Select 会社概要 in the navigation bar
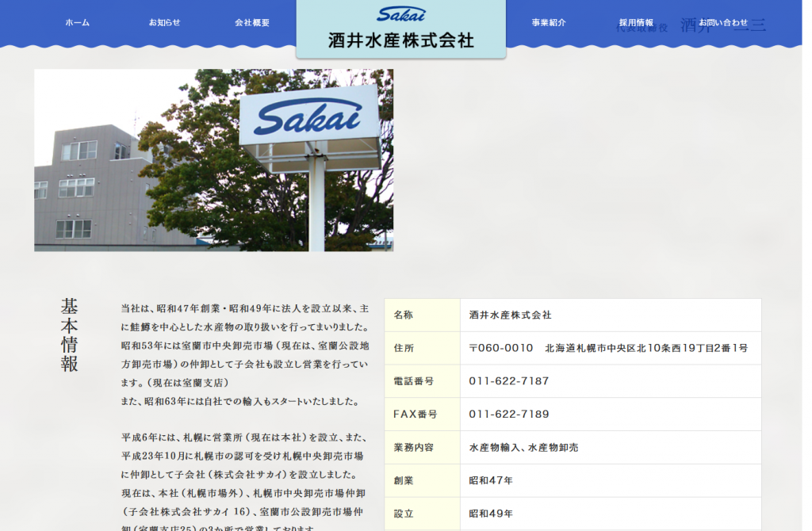The image size is (812, 531). tap(251, 23)
